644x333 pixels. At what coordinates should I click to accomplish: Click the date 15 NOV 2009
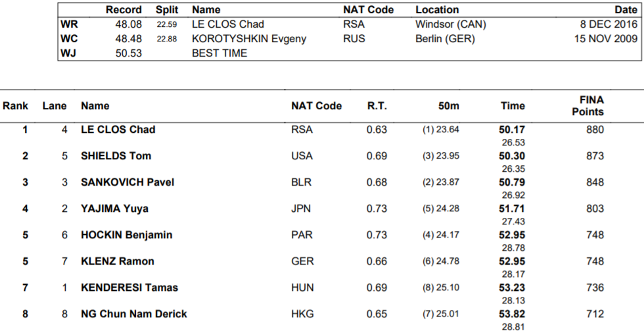pyautogui.click(x=606, y=39)
